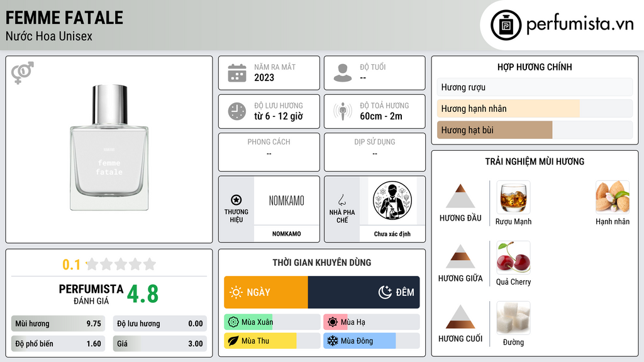Click the Rượu Mạnh whisky glass image

tap(513, 197)
